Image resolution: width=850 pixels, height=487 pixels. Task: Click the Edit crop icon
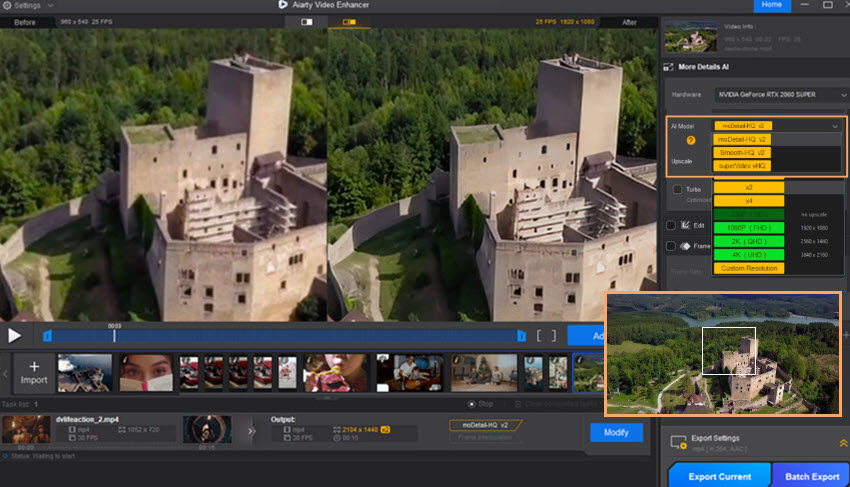point(686,225)
